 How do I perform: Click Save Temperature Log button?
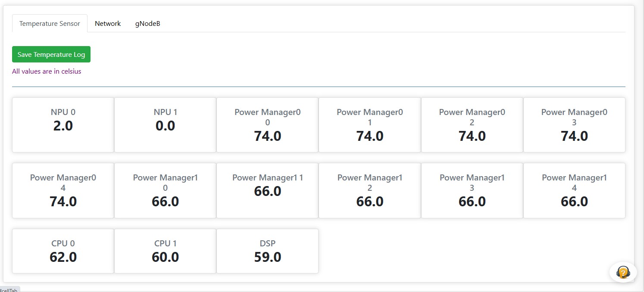point(51,54)
